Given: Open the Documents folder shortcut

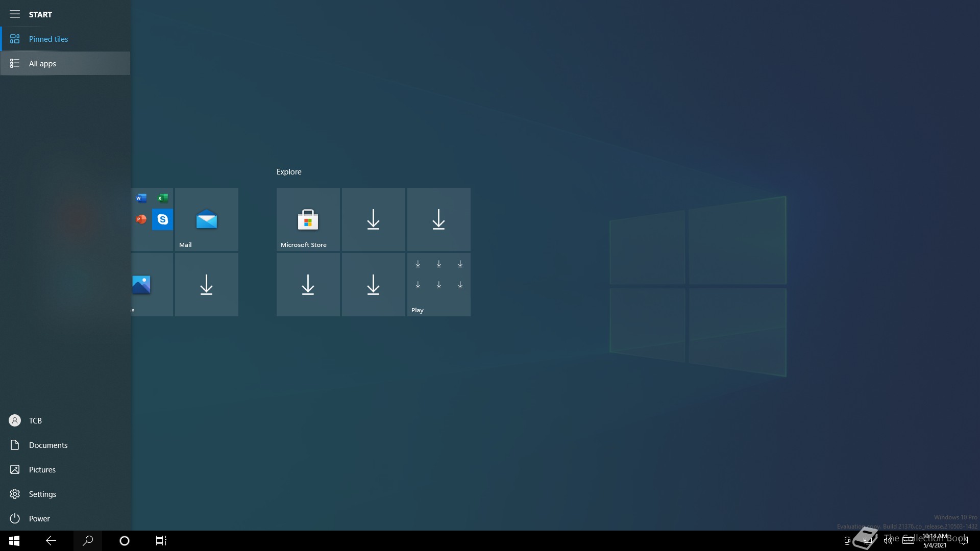Looking at the screenshot, I should (65, 445).
